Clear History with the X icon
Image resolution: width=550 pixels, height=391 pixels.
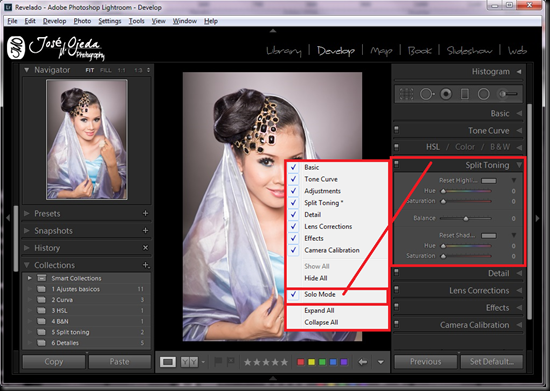145,248
